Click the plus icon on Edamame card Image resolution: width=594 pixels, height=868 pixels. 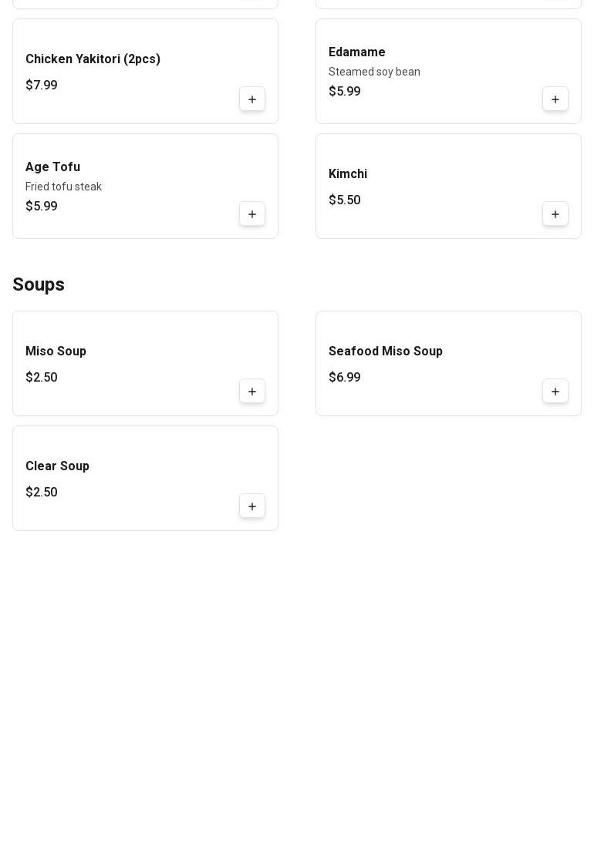coord(555,99)
